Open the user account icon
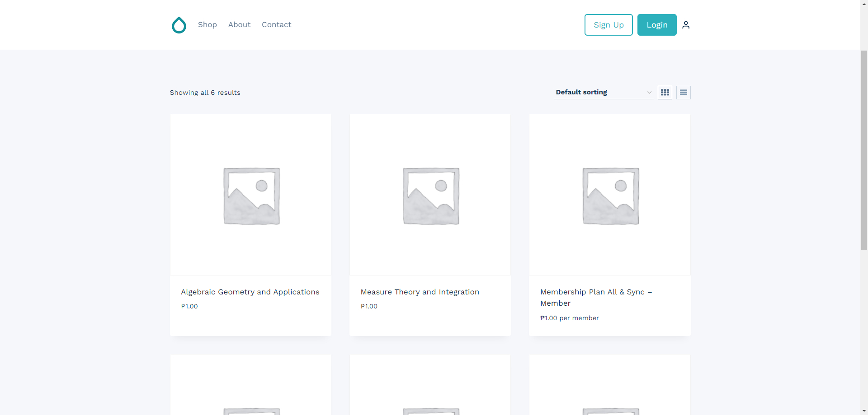 coord(686,25)
